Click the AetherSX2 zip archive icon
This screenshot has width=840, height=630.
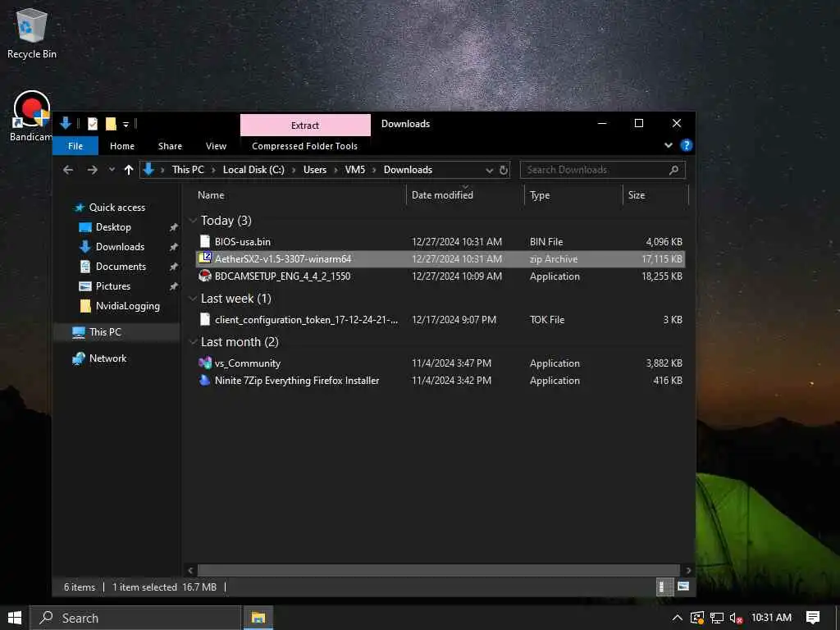[205, 258]
